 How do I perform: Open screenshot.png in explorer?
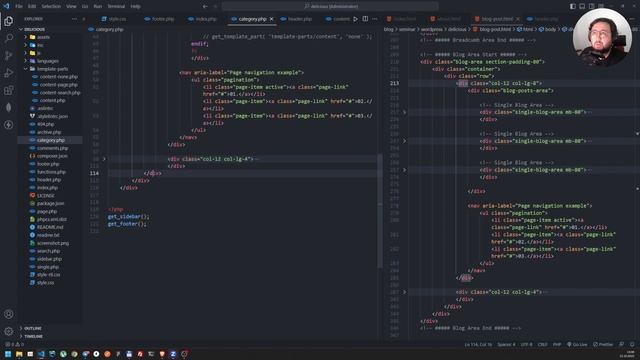[53, 243]
